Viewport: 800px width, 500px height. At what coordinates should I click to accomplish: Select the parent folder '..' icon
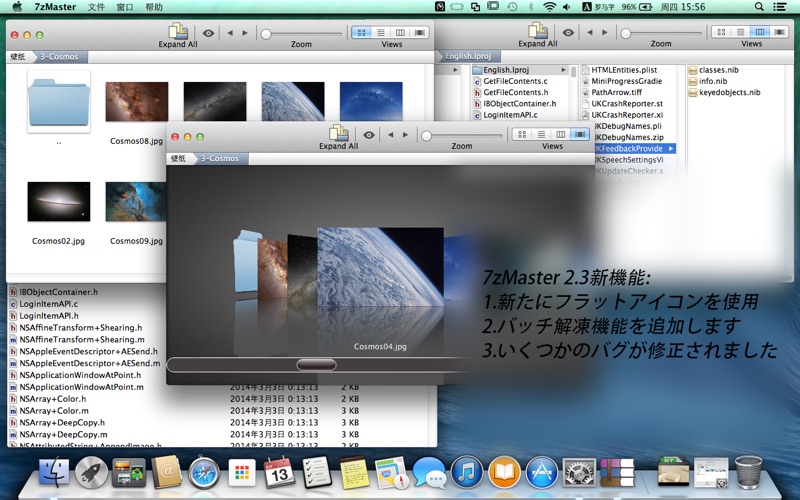click(x=59, y=102)
